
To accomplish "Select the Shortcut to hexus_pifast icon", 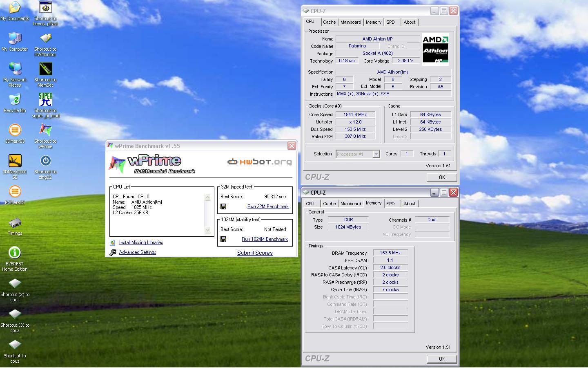I will [x=45, y=7].
